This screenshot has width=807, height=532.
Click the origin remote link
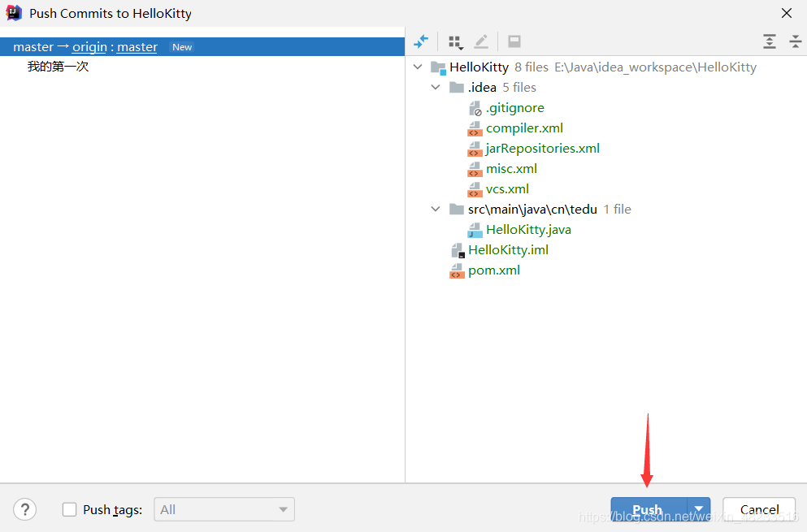(89, 47)
